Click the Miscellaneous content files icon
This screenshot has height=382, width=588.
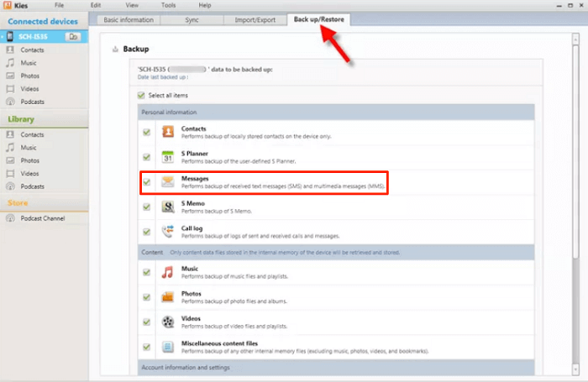tap(168, 347)
